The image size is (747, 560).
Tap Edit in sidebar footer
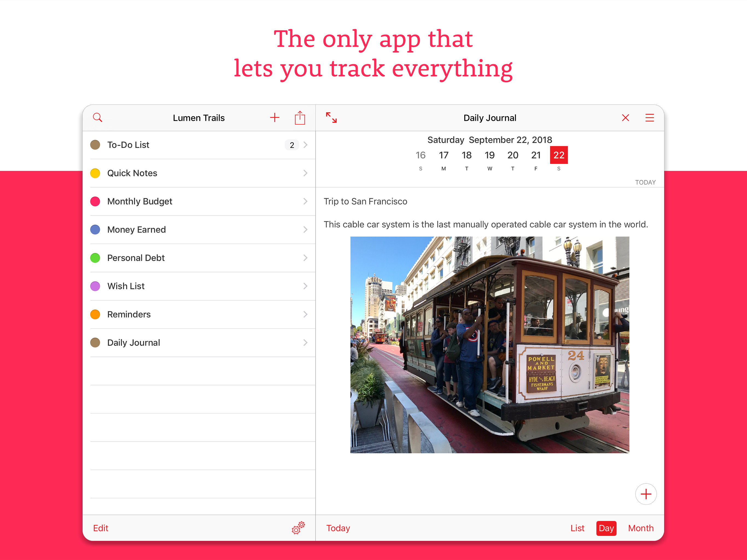pyautogui.click(x=101, y=528)
